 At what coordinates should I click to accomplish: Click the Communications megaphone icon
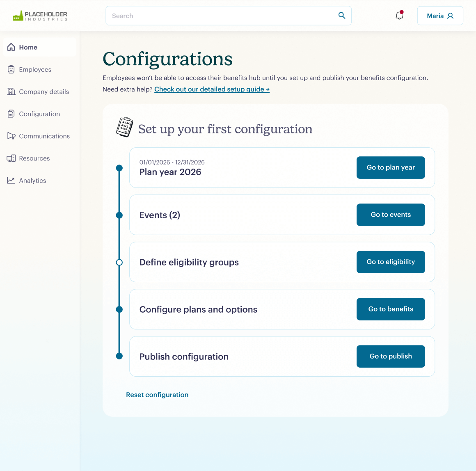point(11,136)
